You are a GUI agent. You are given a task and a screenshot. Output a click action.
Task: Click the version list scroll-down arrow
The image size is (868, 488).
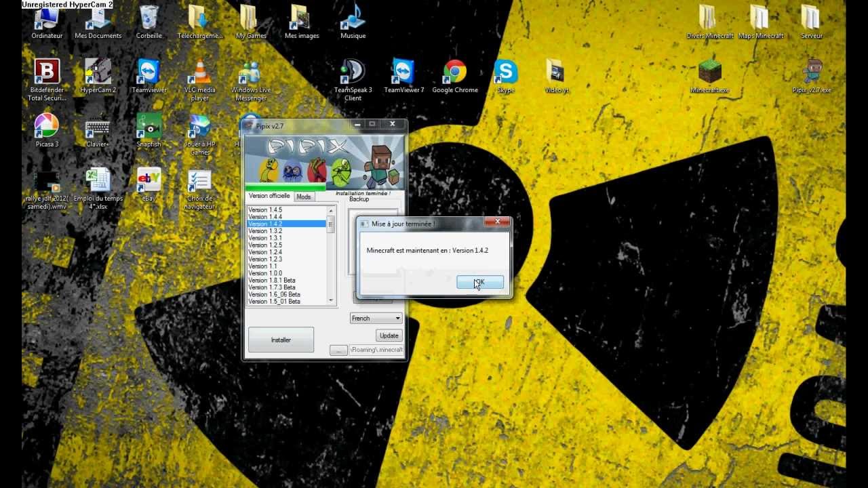click(331, 300)
